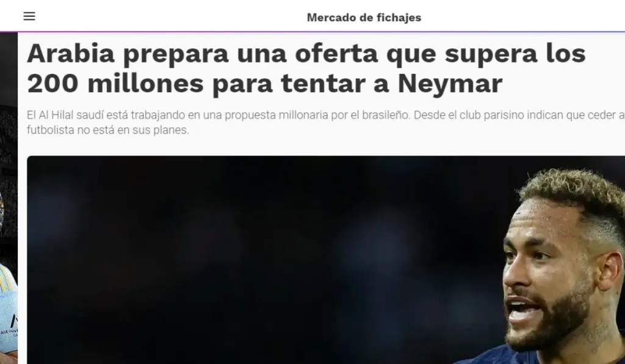Click the word 'supera' in the headline
The height and width of the screenshot is (364, 625).
click(491, 54)
